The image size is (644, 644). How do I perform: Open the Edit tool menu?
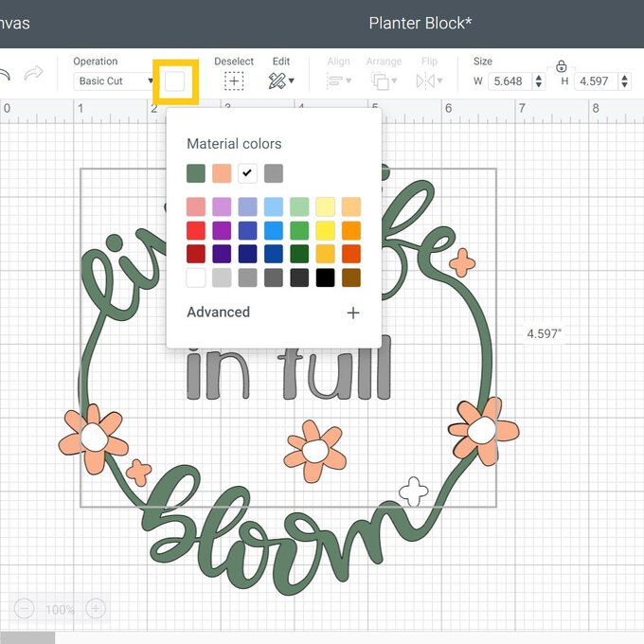pos(280,80)
